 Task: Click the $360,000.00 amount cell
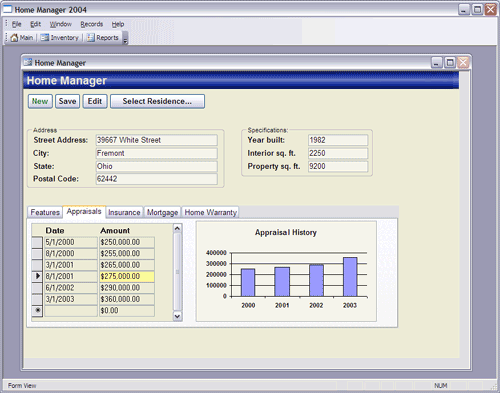tap(127, 299)
